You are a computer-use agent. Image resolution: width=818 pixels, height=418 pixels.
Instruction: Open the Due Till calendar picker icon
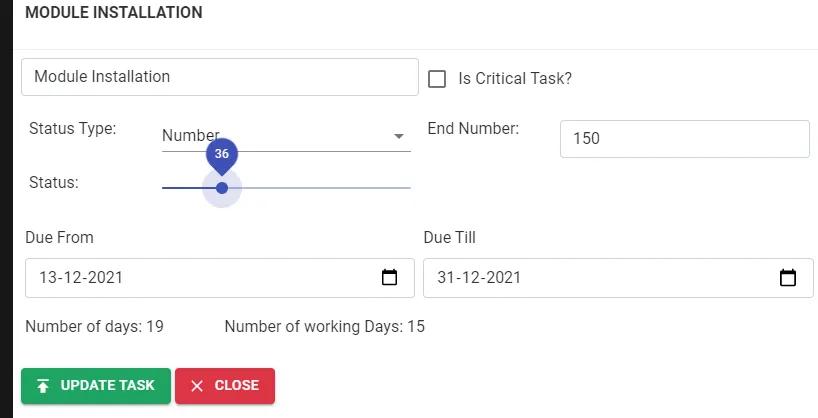(x=788, y=278)
